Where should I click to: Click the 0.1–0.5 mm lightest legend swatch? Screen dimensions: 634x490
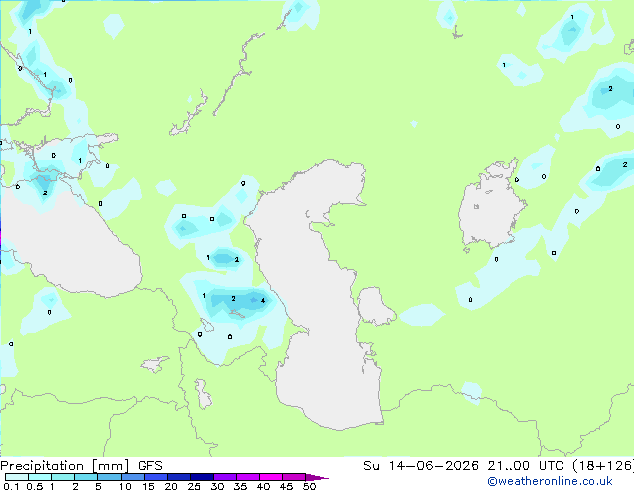17,477
